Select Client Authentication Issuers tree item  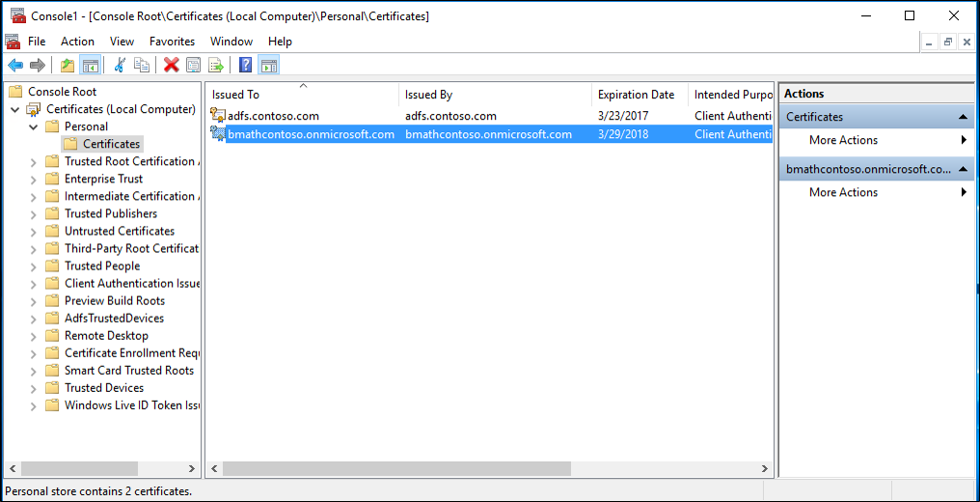pos(132,283)
